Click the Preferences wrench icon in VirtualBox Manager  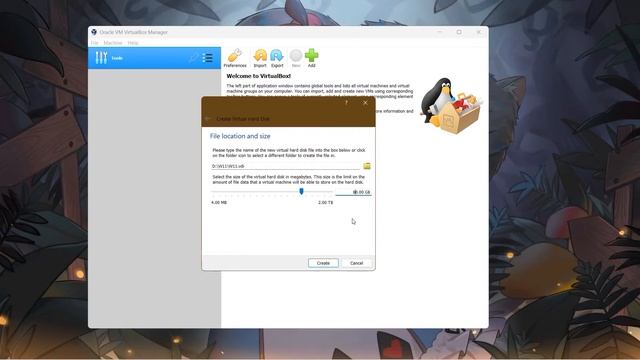click(235, 56)
